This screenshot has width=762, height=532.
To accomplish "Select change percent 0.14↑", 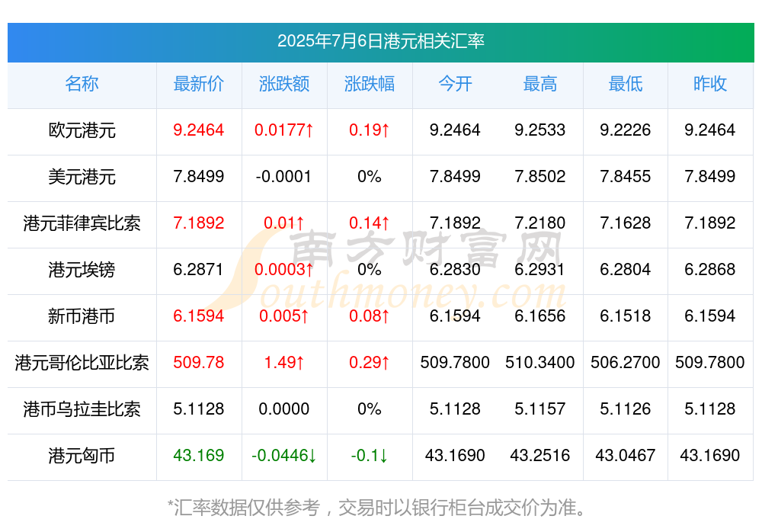I will (370, 223).
